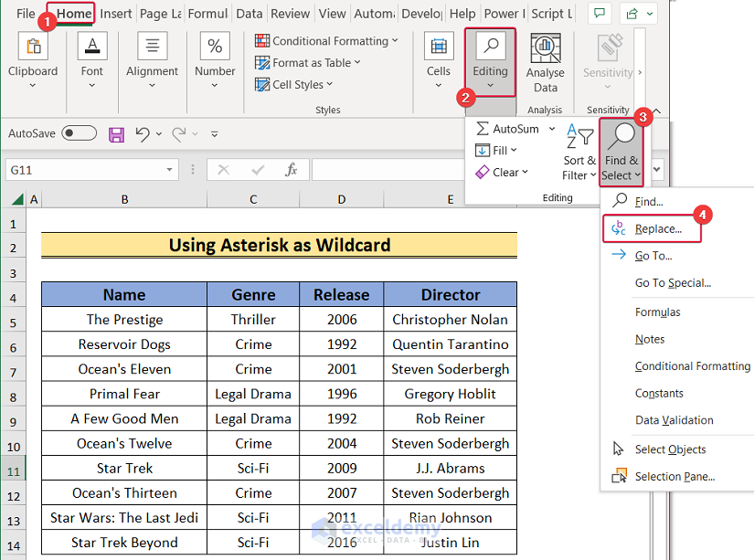
Task: Click the Save icon in Quick Access toolbar
Action: tap(116, 134)
